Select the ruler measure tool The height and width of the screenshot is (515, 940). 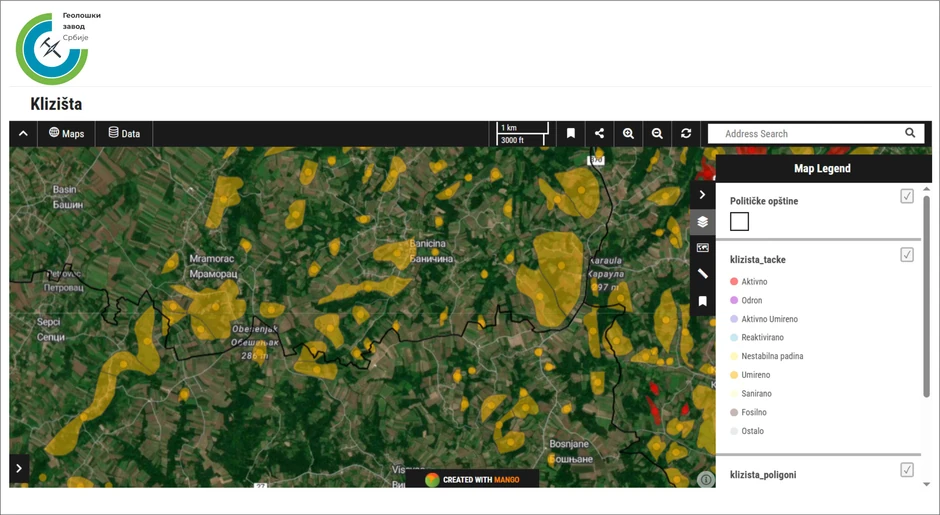[x=703, y=274]
